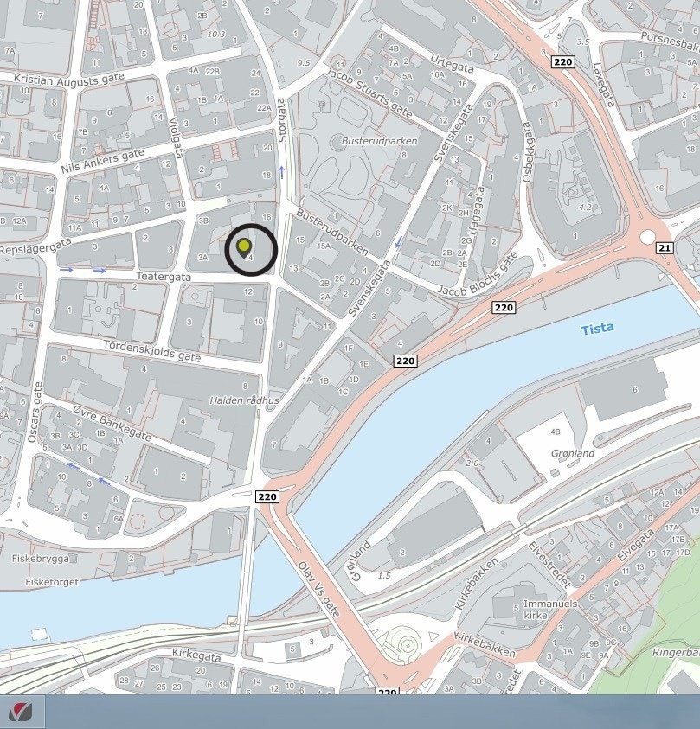Click the Tordenskjolds gate street name
Screen dimensions: 700x729
point(151,351)
